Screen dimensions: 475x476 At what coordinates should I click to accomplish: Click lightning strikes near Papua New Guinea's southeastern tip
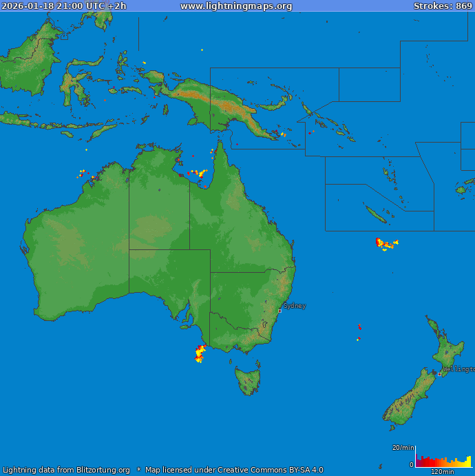pyautogui.click(x=277, y=133)
